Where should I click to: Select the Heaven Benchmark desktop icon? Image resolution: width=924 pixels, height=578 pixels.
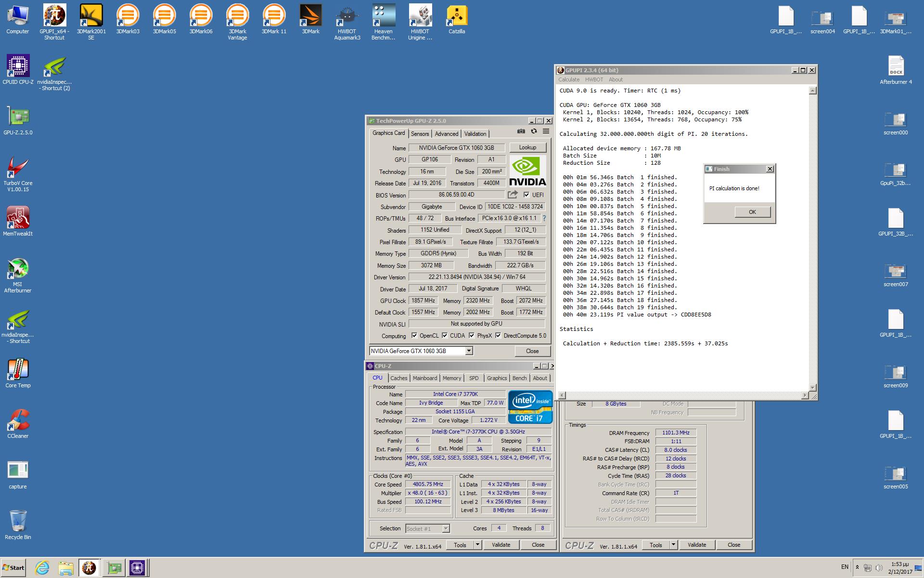[384, 22]
